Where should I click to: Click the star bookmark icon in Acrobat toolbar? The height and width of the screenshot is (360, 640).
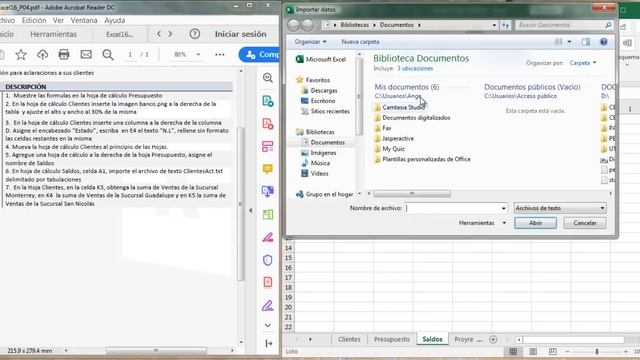(x=21, y=54)
